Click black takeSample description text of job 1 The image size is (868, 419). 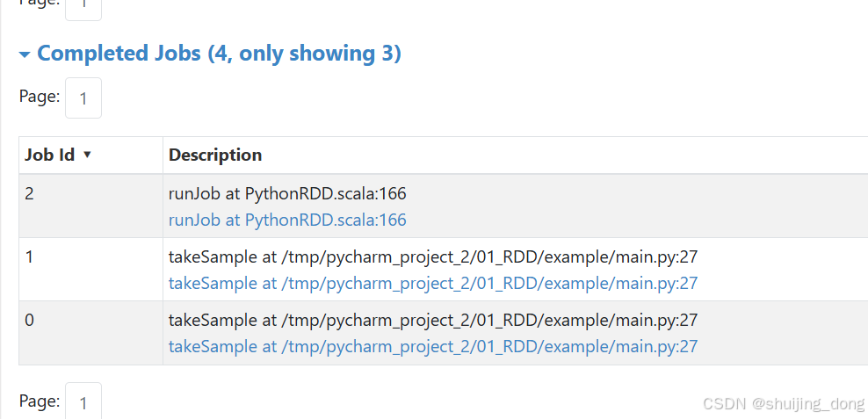pos(433,256)
